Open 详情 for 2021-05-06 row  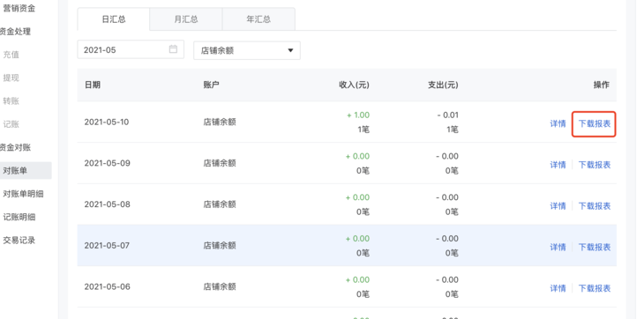tap(558, 288)
